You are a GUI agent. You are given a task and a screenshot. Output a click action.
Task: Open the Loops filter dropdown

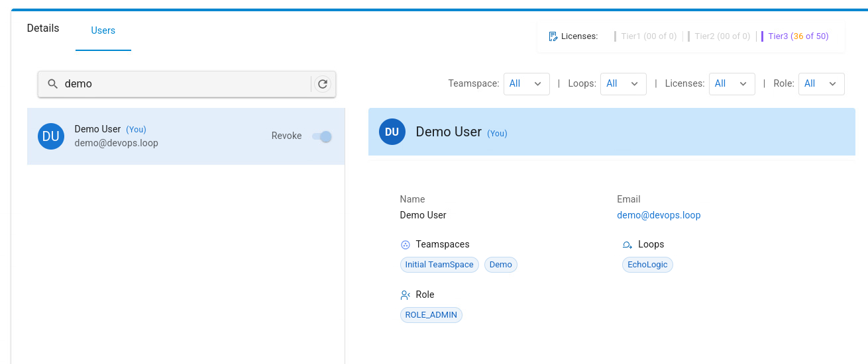pos(624,84)
